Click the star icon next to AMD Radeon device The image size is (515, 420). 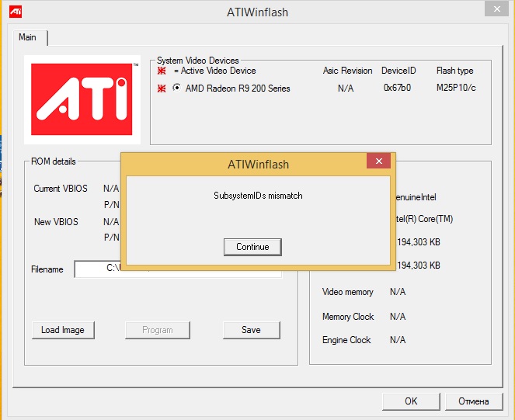tap(162, 88)
